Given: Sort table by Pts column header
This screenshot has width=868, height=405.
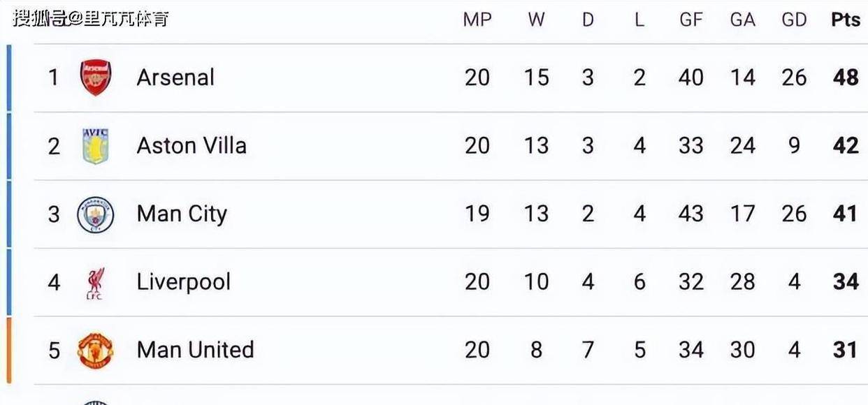Looking at the screenshot, I should click(845, 20).
